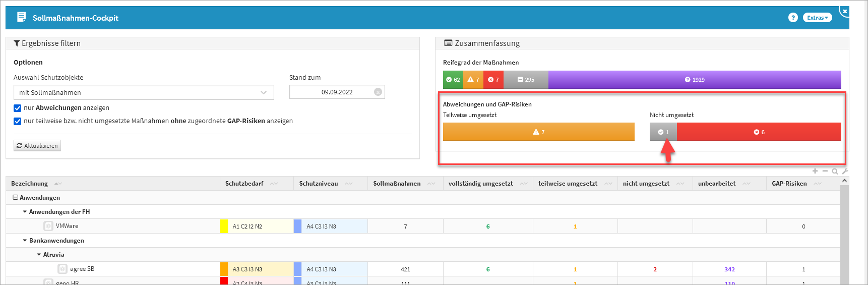Screen dimensions: 868x285
Task: Collapse the Bankanwendungen tree node
Action: [x=25, y=241]
